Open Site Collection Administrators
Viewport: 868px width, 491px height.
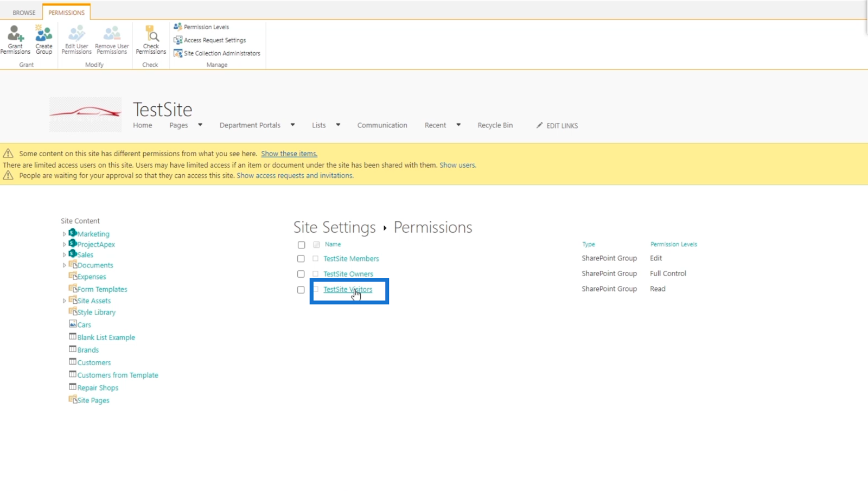point(217,53)
